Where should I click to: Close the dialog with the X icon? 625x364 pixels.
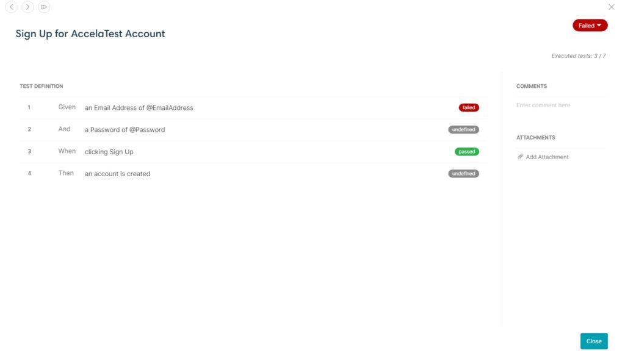[611, 7]
